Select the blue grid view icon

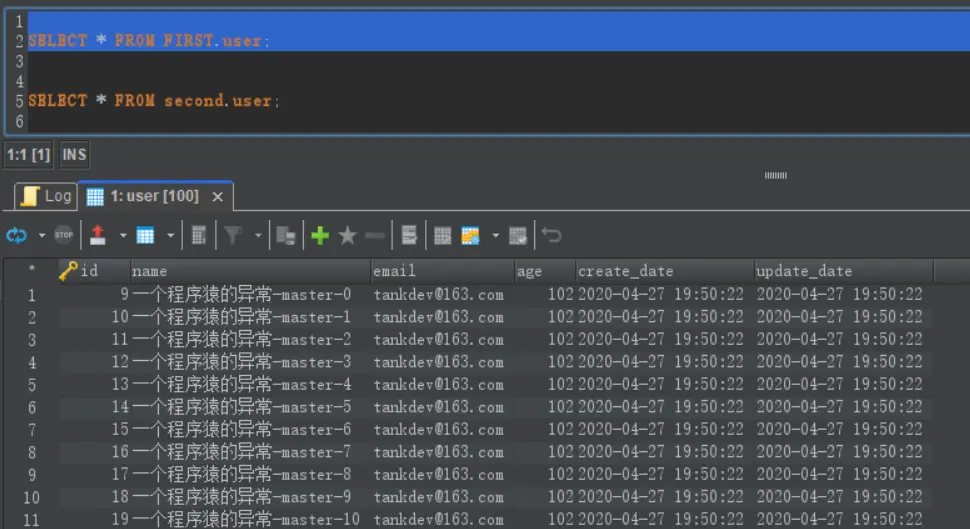(x=145, y=235)
